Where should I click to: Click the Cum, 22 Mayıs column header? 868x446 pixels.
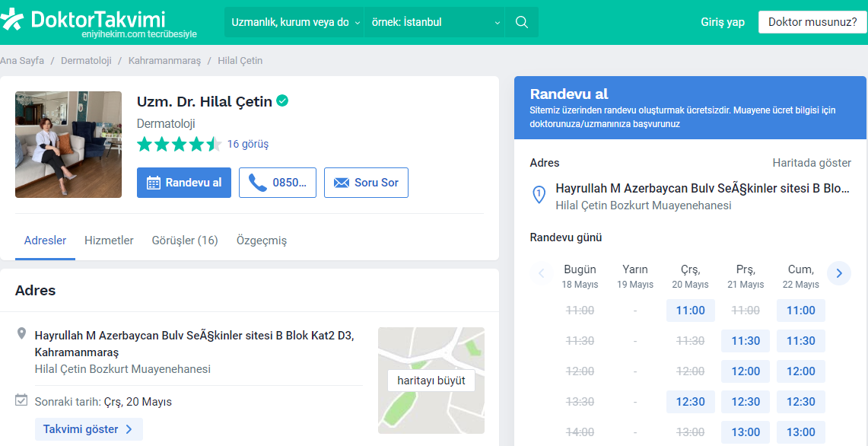(x=800, y=276)
